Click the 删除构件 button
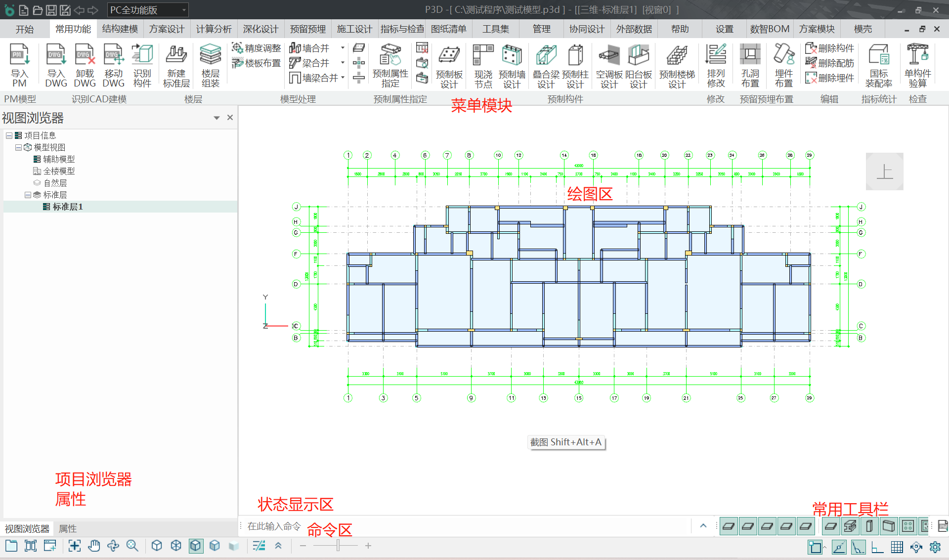Viewport: 949px width, 560px height. click(830, 48)
